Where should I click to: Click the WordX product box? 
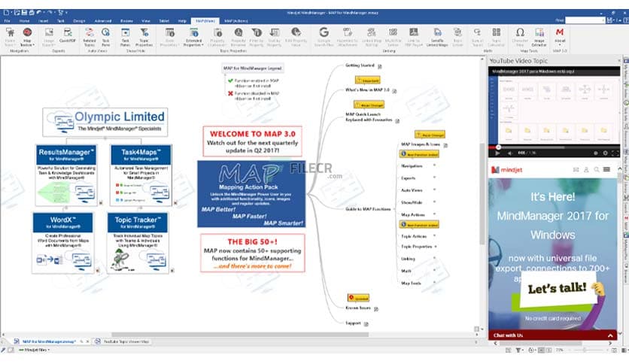(x=63, y=243)
